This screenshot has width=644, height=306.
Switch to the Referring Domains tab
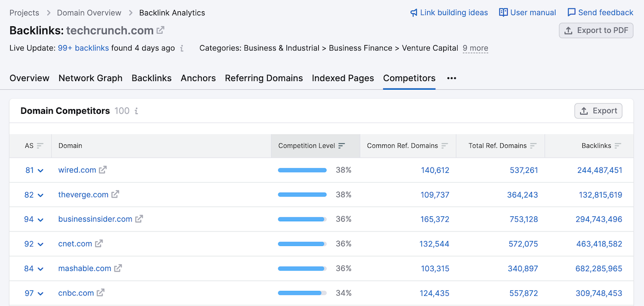[x=264, y=78]
